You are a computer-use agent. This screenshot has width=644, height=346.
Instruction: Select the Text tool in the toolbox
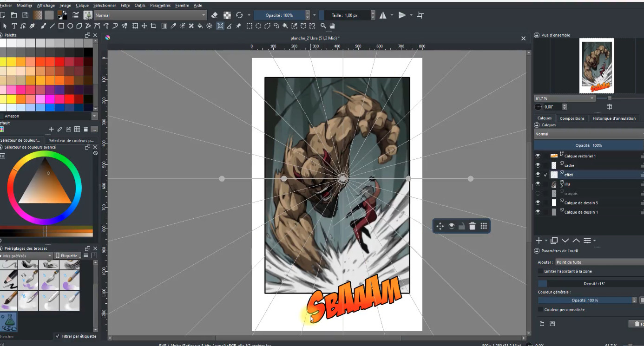point(14,26)
